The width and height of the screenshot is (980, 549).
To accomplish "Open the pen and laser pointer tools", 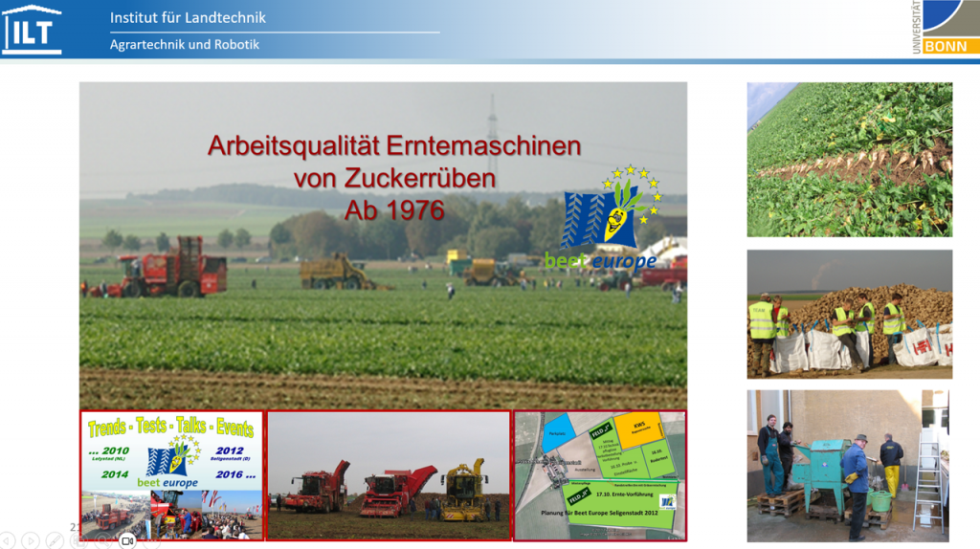I will [x=55, y=541].
